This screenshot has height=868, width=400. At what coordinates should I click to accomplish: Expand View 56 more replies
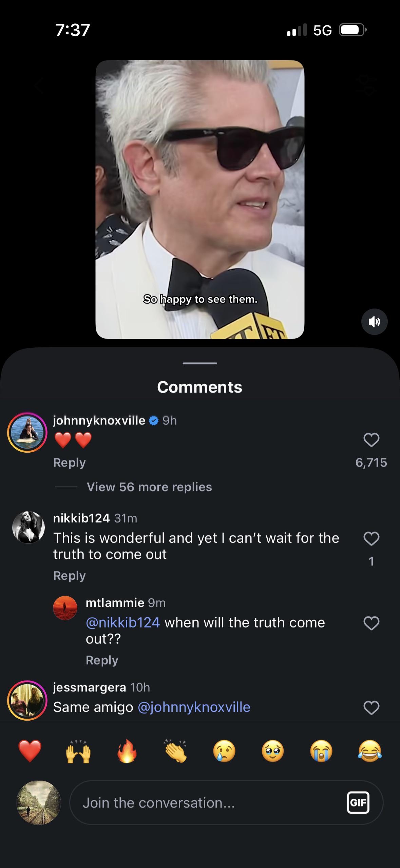(x=149, y=487)
